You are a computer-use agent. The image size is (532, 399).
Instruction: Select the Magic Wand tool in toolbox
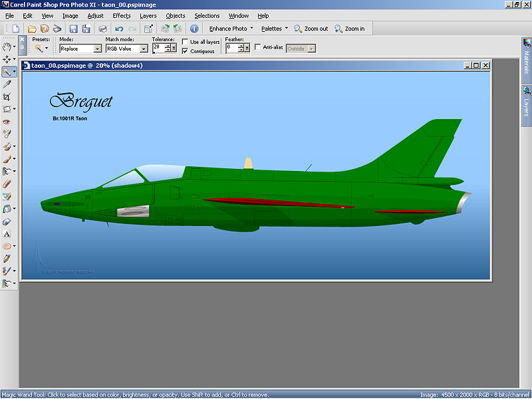[7, 72]
